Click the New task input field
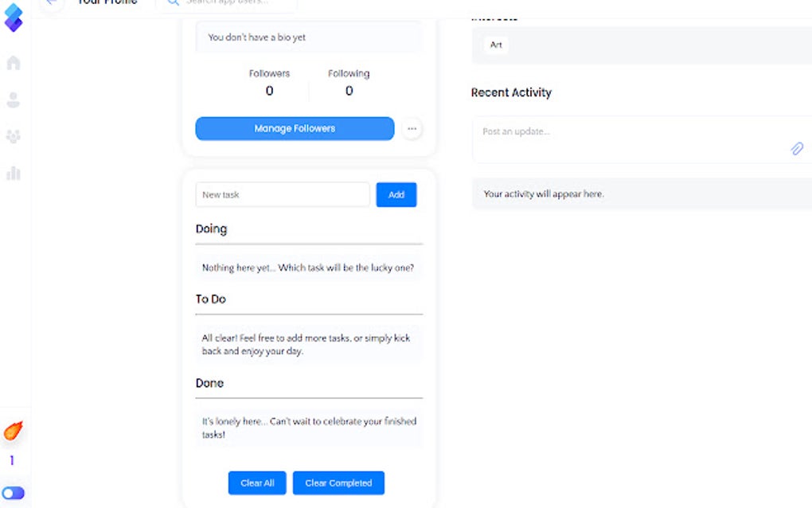 pos(283,195)
